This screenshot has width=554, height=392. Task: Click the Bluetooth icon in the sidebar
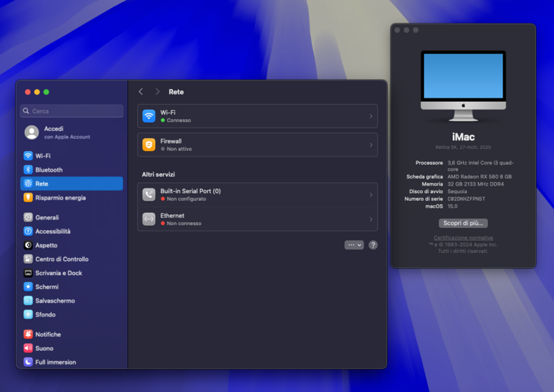28,170
